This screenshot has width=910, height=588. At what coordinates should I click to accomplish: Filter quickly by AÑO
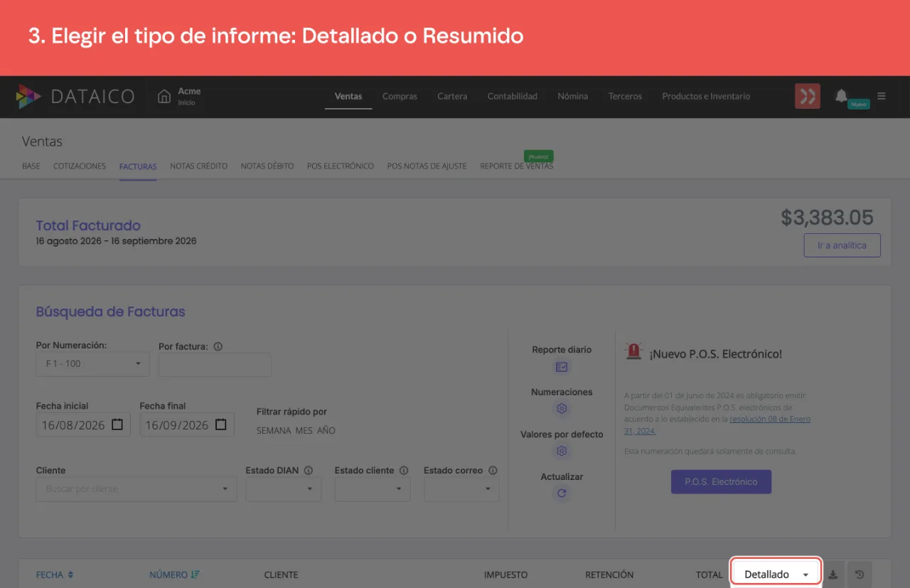326,430
